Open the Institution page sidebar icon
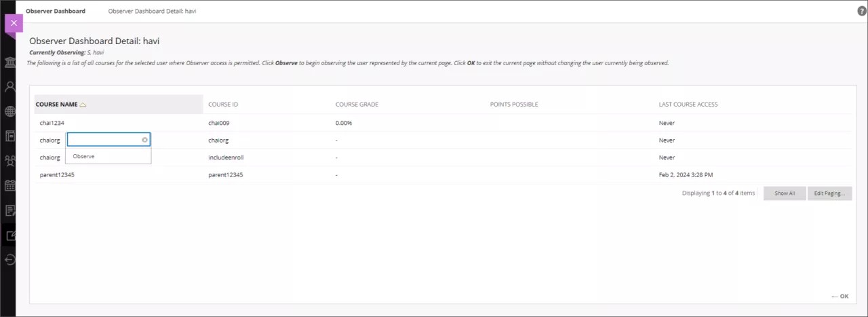Viewport: 868px width, 317px height. (x=10, y=62)
